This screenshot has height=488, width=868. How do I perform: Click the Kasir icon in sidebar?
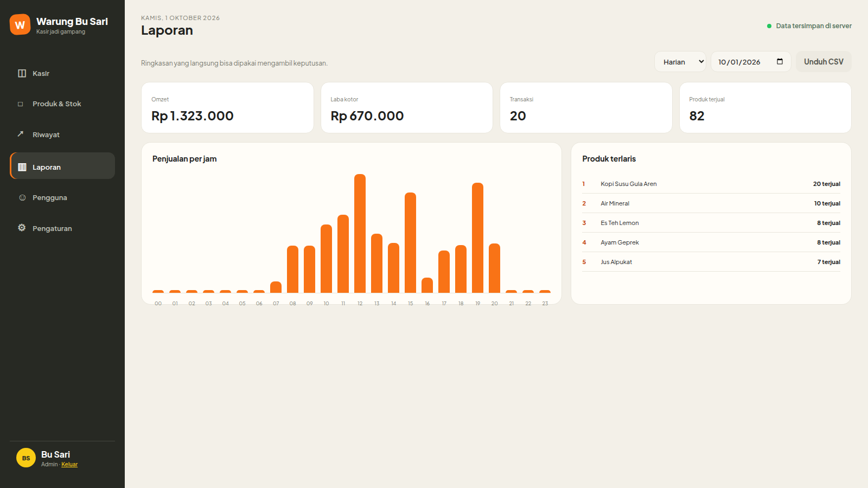pyautogui.click(x=22, y=73)
